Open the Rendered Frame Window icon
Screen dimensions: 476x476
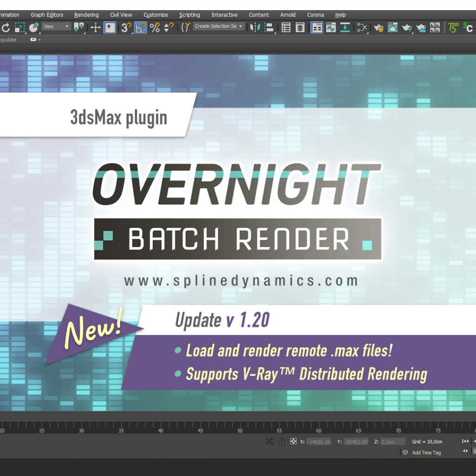393,27
